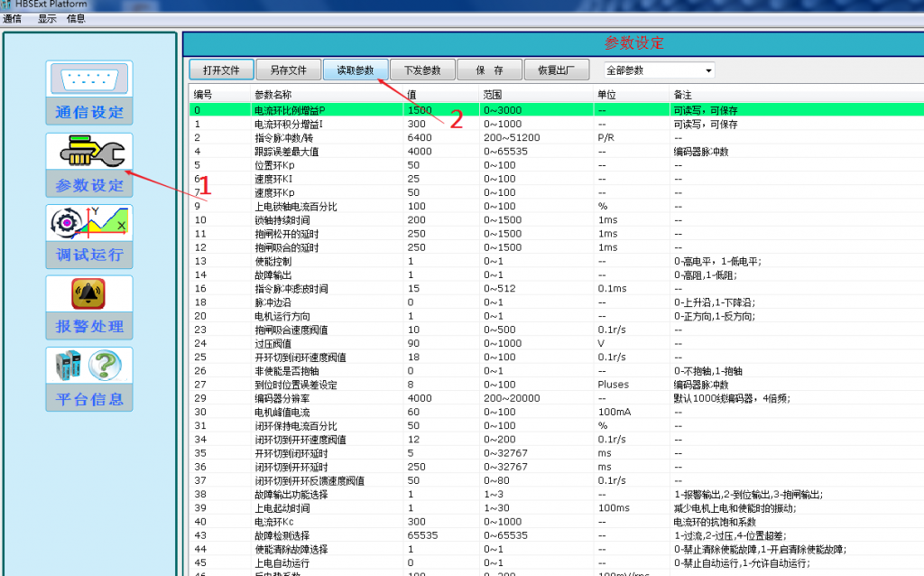Click the 平台信息 label button

click(x=89, y=399)
